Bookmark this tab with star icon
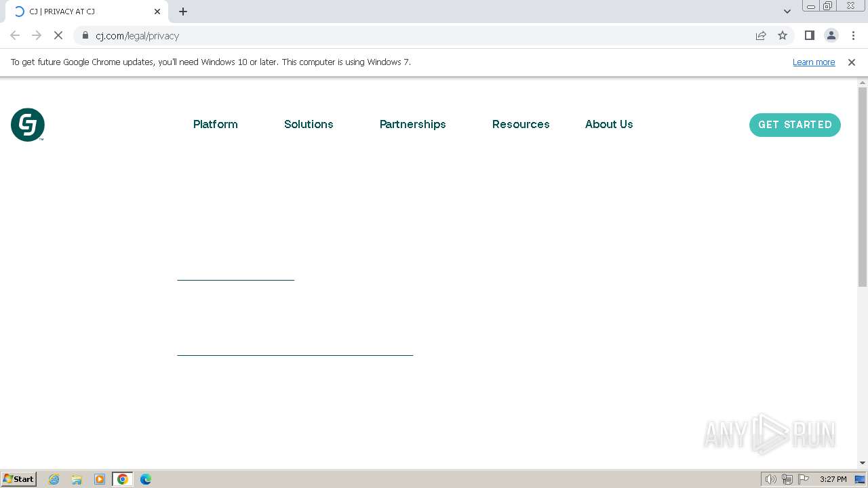 point(783,35)
